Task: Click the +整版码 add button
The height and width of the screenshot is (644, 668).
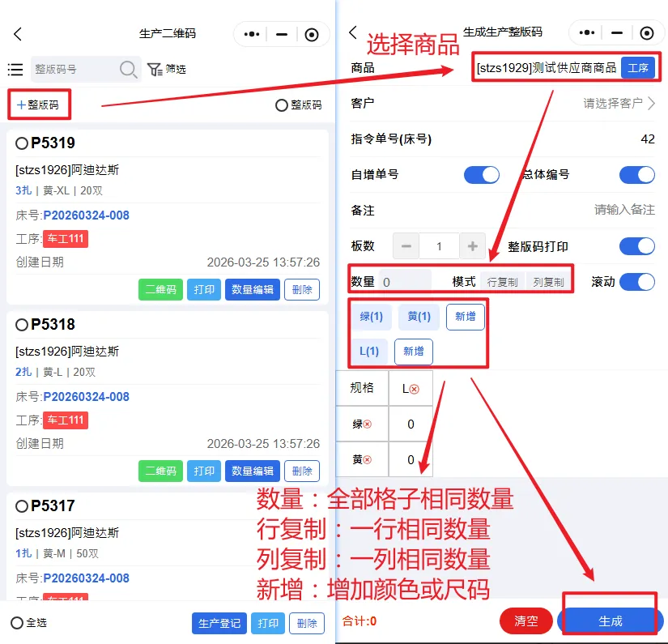Action: (38, 104)
